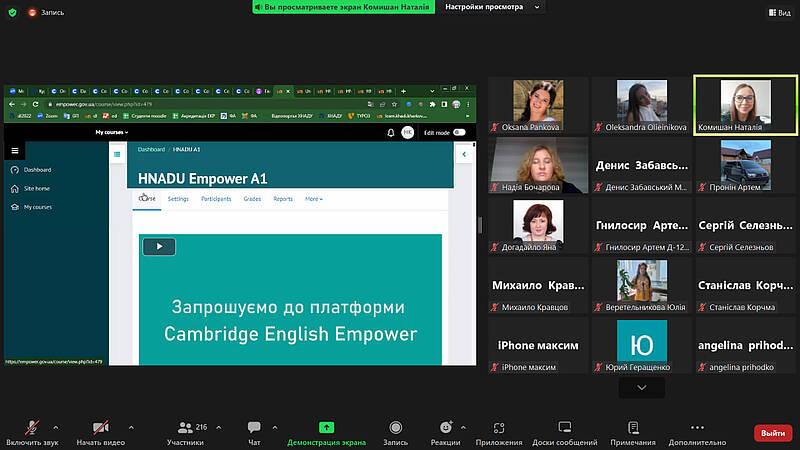Click Демонстрация экрана share screen icon
Screen dimensions: 800x450
(327, 427)
